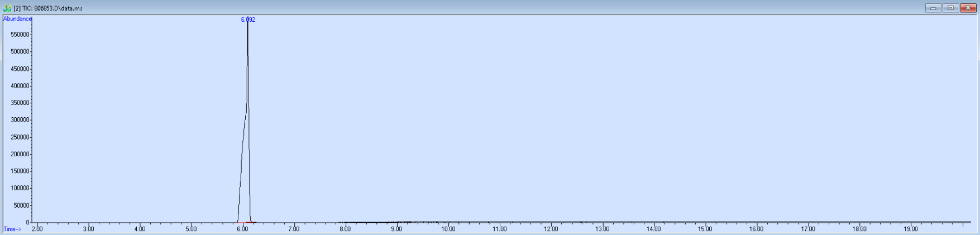Click the 200000 abundance axis value

pyautogui.click(x=20, y=155)
